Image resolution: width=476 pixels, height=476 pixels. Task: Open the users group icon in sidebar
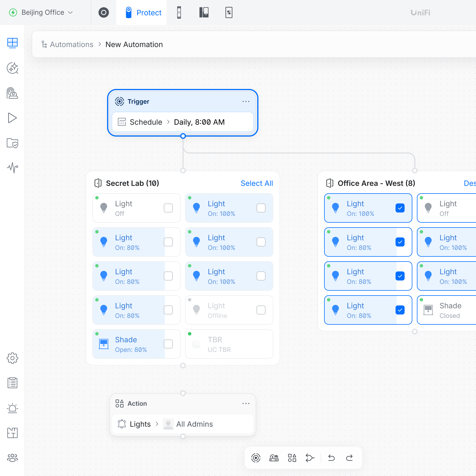coord(12,458)
